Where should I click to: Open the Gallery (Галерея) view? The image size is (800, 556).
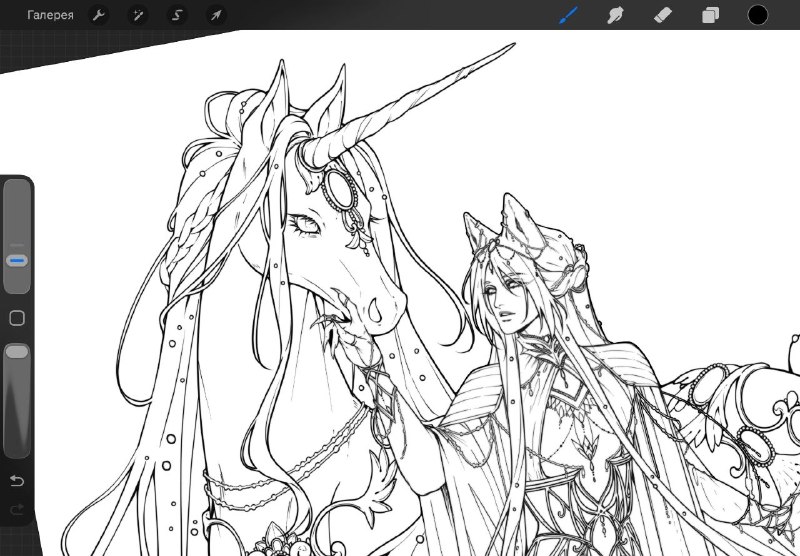coord(50,15)
